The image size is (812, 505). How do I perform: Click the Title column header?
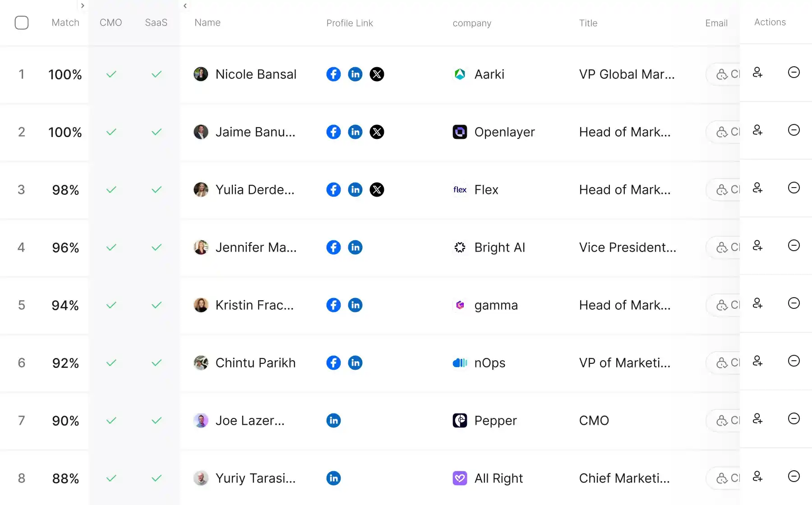pyautogui.click(x=588, y=23)
